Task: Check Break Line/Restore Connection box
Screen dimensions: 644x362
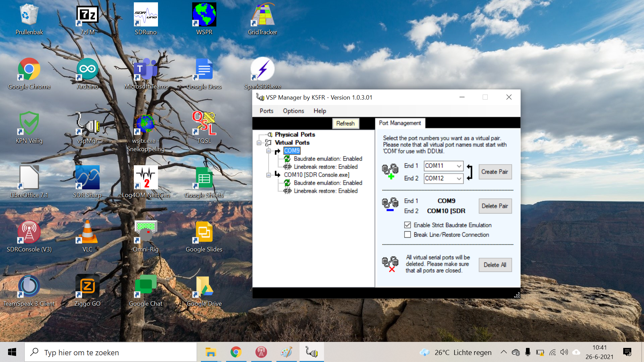Action: click(x=408, y=235)
